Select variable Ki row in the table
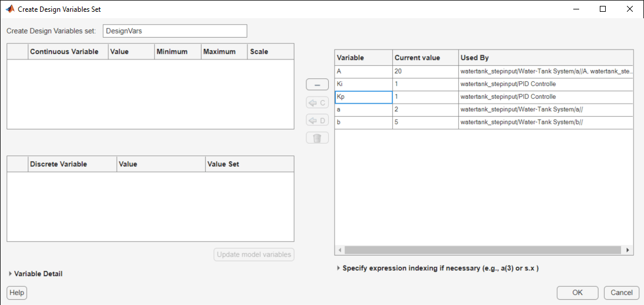Image resolution: width=644 pixels, height=305 pixels. click(364, 84)
